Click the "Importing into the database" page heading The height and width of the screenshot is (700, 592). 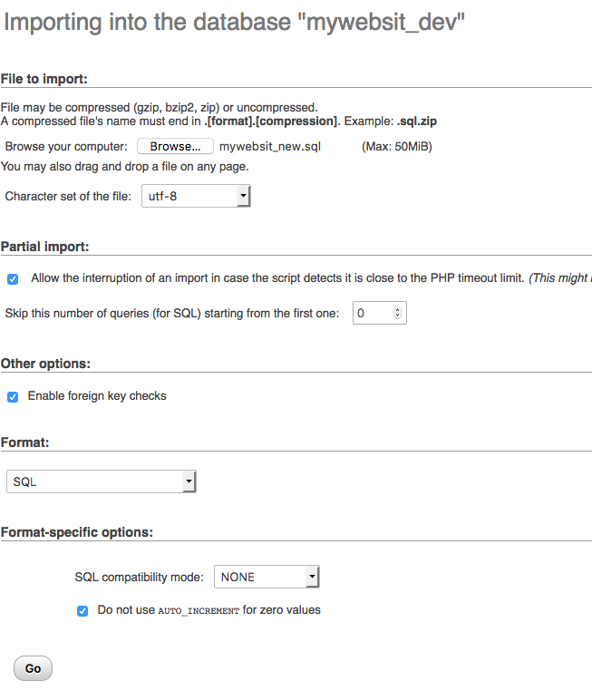(234, 24)
